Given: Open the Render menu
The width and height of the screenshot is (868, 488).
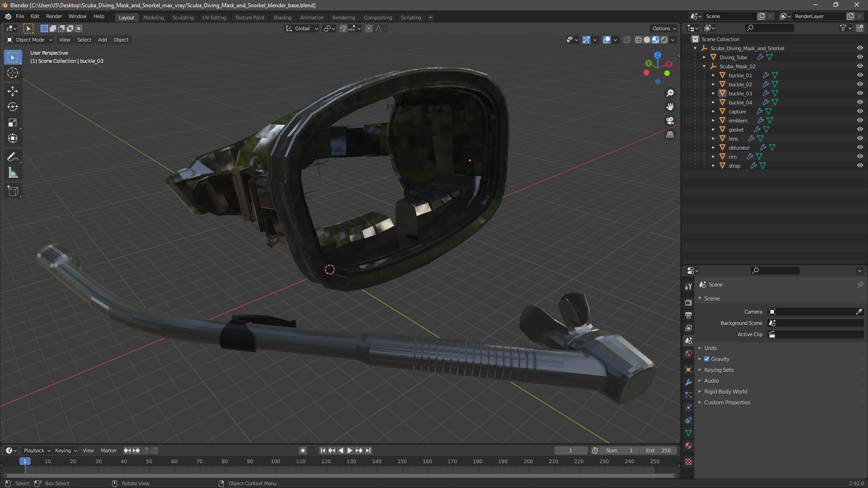Looking at the screenshot, I should (54, 16).
